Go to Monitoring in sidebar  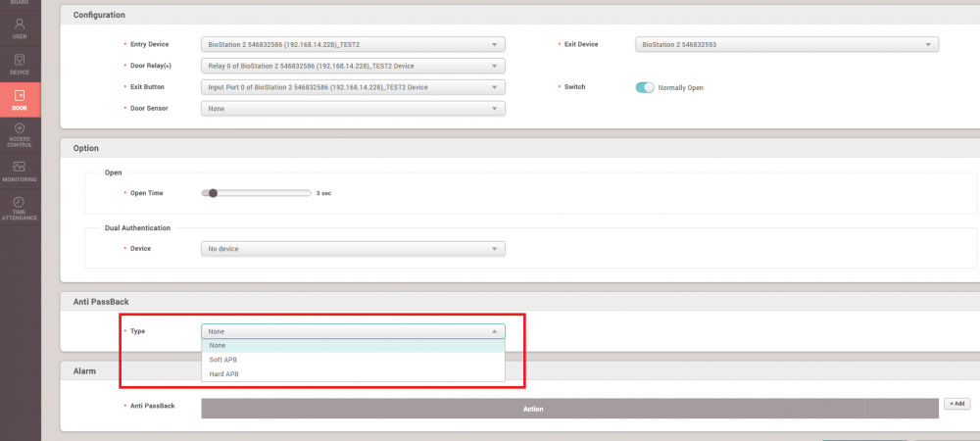point(20,171)
